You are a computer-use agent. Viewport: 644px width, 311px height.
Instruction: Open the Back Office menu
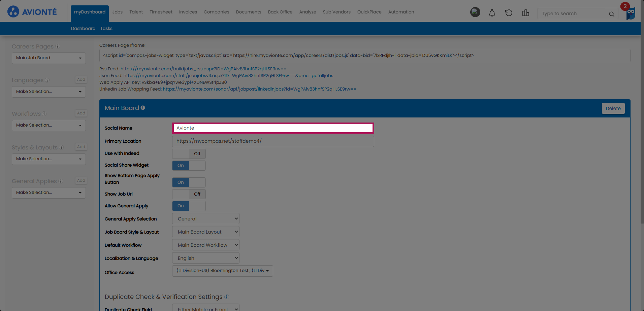(x=280, y=12)
